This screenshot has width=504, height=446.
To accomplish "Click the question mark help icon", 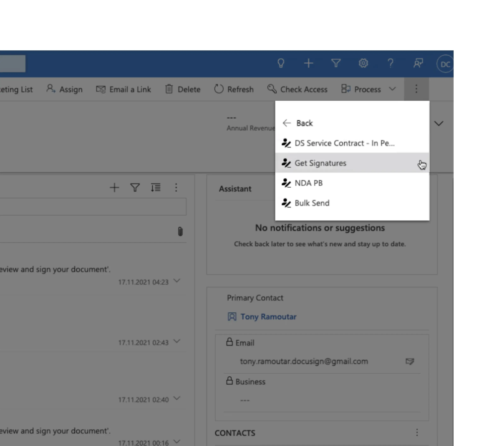I will [390, 63].
